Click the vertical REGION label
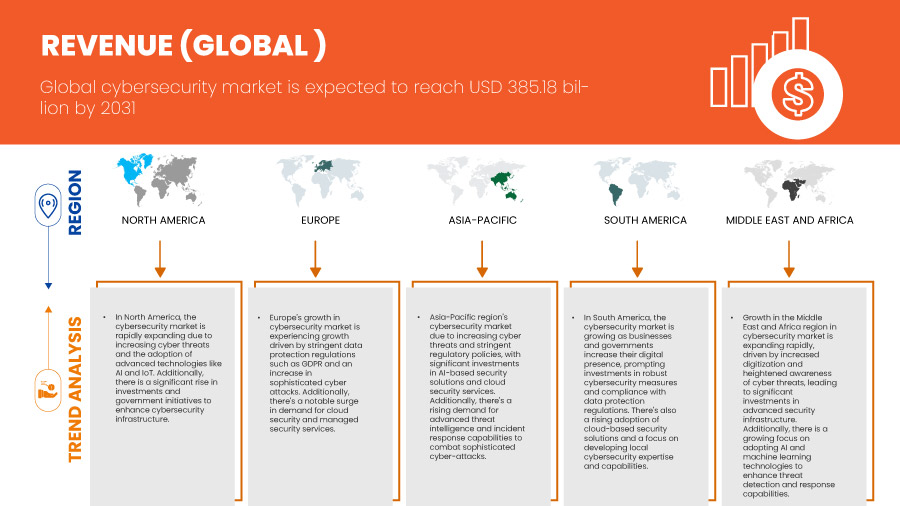The height and width of the screenshot is (506, 900). click(x=76, y=203)
